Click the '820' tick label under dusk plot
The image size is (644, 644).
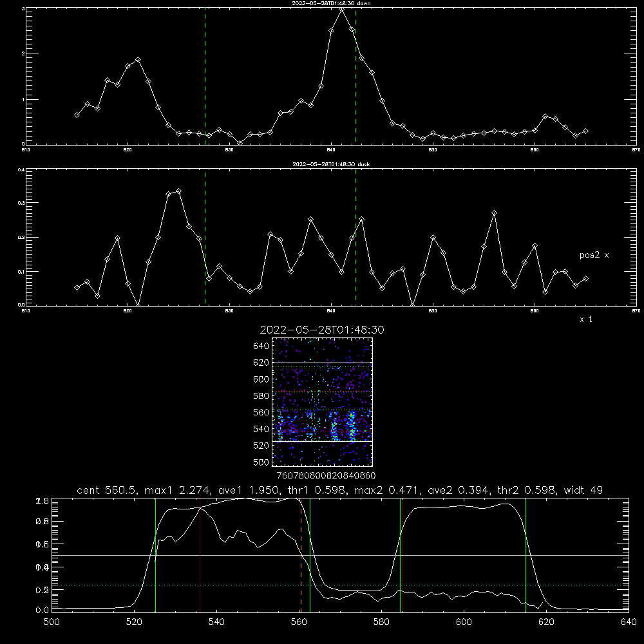(128, 311)
